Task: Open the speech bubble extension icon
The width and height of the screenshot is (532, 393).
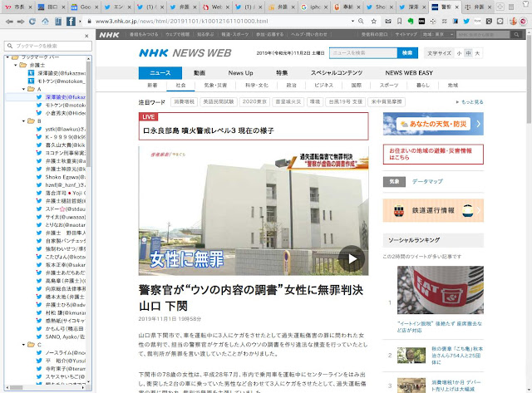Action: [x=500, y=22]
